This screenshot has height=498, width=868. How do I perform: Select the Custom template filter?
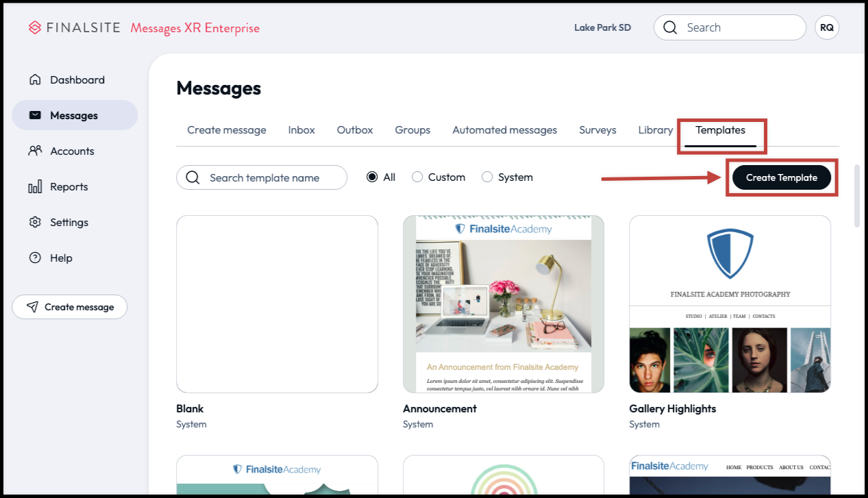(417, 177)
